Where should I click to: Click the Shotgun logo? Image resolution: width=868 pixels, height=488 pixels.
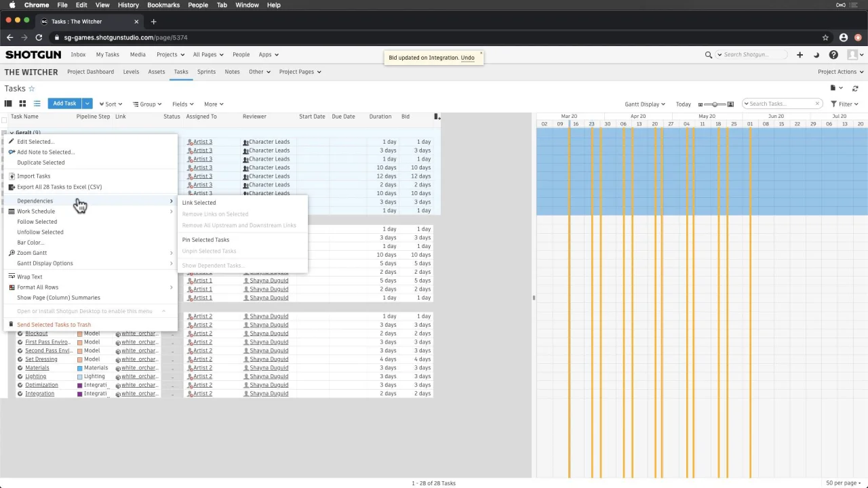[x=33, y=55]
